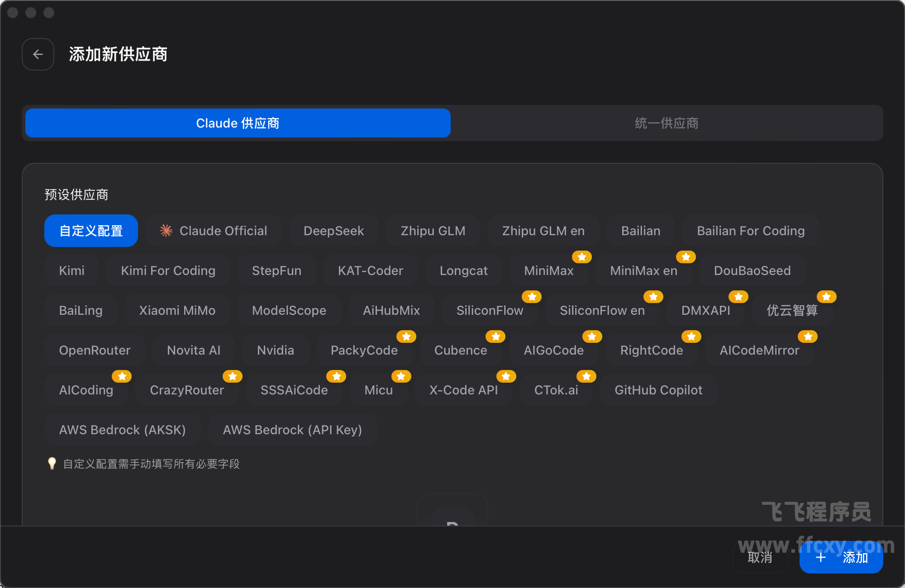905x588 pixels.
Task: Click the lightbulb tip icon near bottom hint
Action: click(52, 464)
